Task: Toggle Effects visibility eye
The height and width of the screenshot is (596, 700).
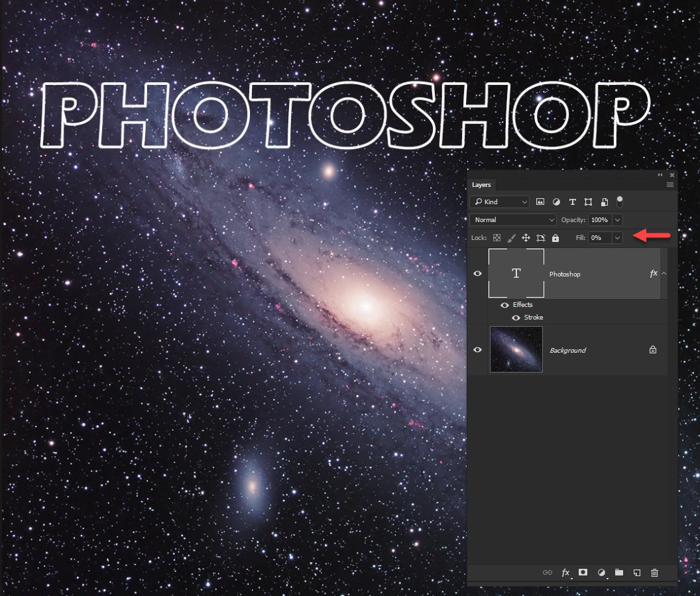Action: coord(504,305)
